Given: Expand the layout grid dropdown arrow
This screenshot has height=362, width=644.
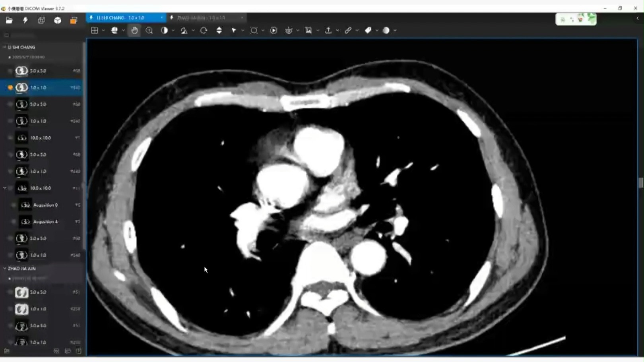Looking at the screenshot, I should tap(103, 31).
